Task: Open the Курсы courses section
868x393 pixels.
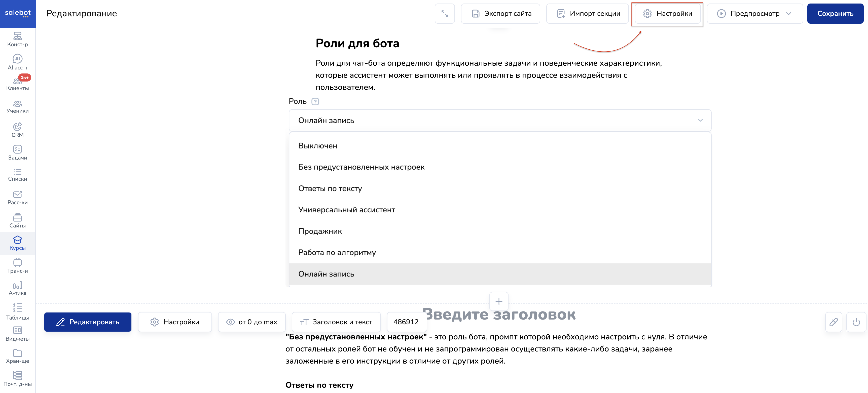Action: tap(18, 243)
